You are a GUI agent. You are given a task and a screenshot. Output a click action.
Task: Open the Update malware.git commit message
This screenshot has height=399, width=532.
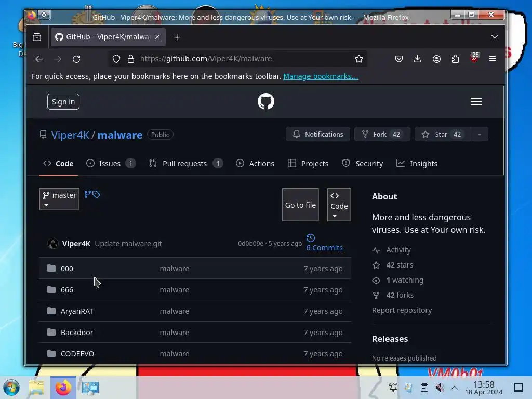pos(128,244)
